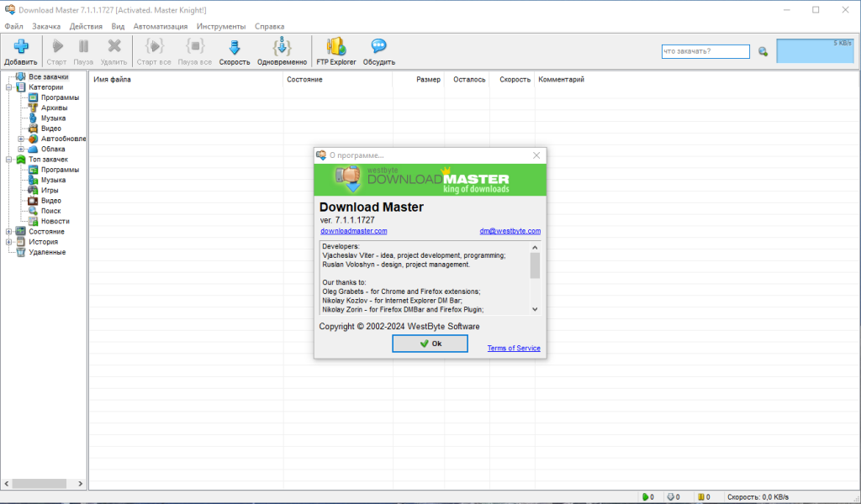Expand the Автообновление tree node
The width and height of the screenshot is (861, 504).
(x=21, y=139)
